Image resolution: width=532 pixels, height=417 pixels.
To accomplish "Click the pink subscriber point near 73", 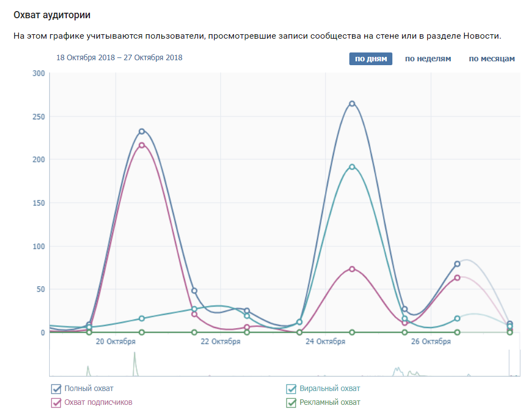I will [352, 269].
